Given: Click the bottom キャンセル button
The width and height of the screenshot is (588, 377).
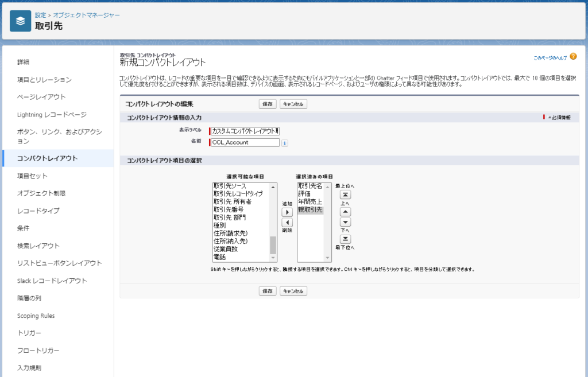Looking at the screenshot, I should [x=293, y=292].
